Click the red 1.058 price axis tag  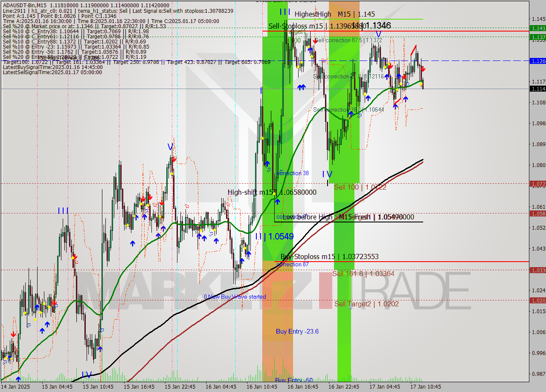point(537,213)
